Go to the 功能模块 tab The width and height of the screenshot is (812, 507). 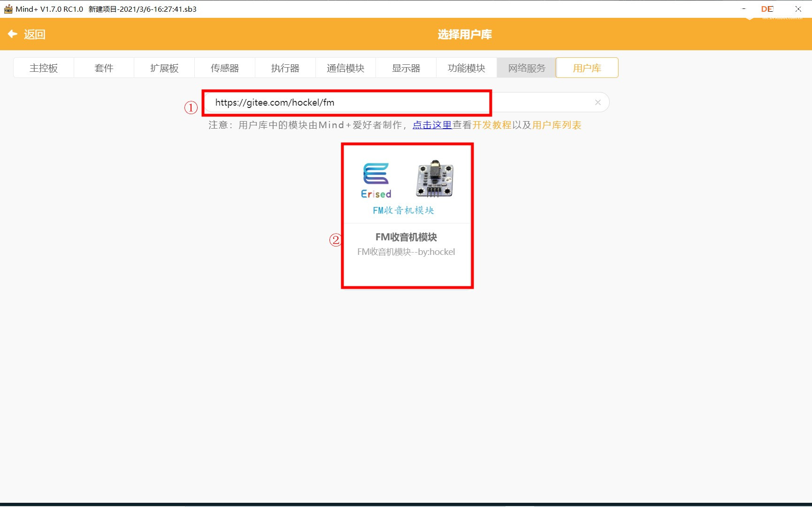(x=466, y=68)
